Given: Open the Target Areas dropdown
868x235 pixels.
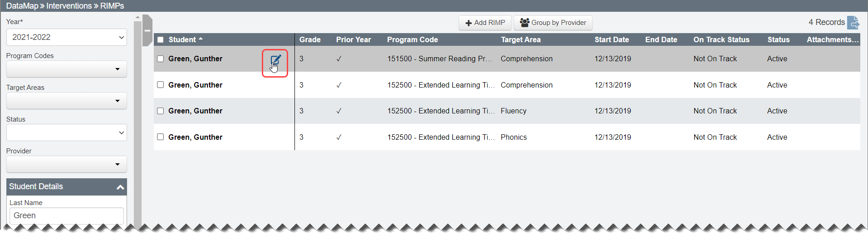Looking at the screenshot, I should click(x=67, y=101).
